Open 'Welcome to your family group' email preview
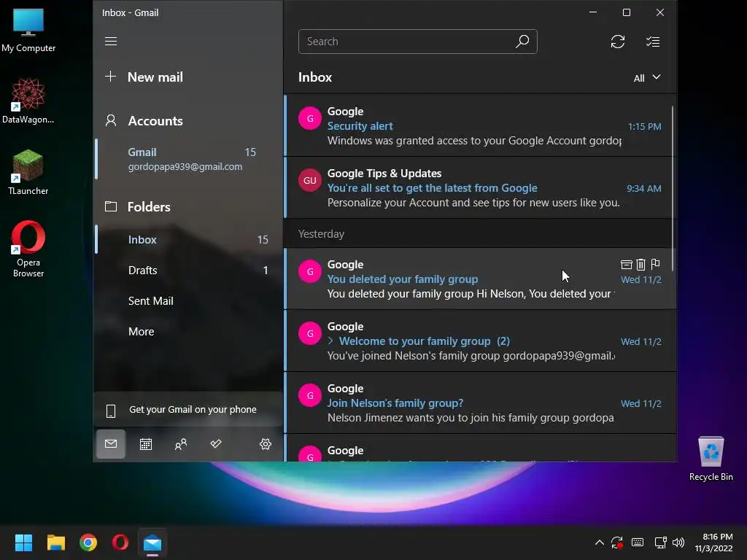Image resolution: width=747 pixels, height=560 pixels. pos(480,341)
